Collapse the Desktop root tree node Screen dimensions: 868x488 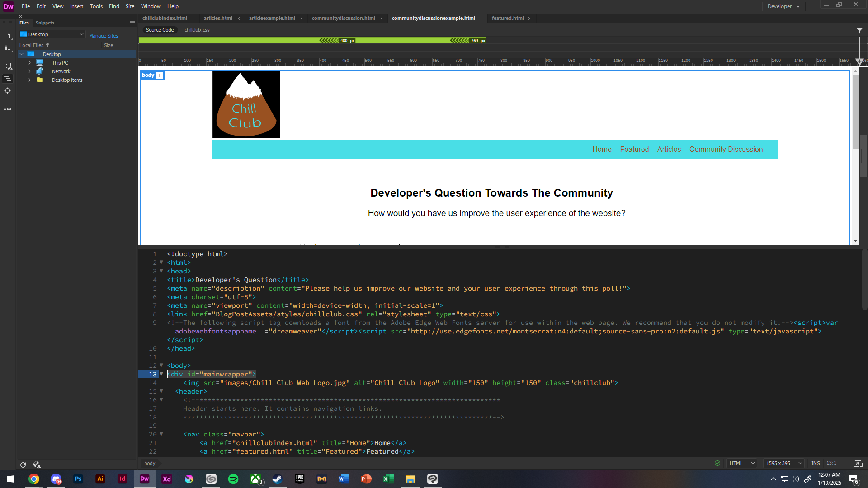point(21,54)
